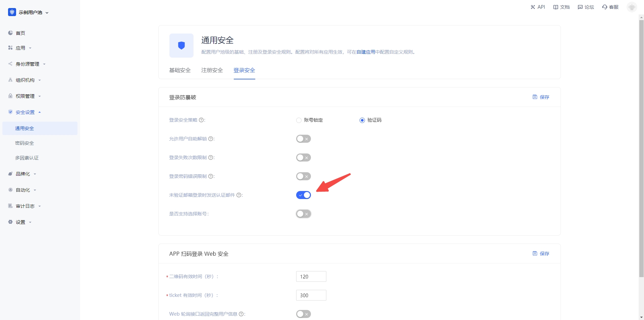The image size is (644, 320).
Task: Switch to the 基础安全 tab
Action: click(x=180, y=70)
